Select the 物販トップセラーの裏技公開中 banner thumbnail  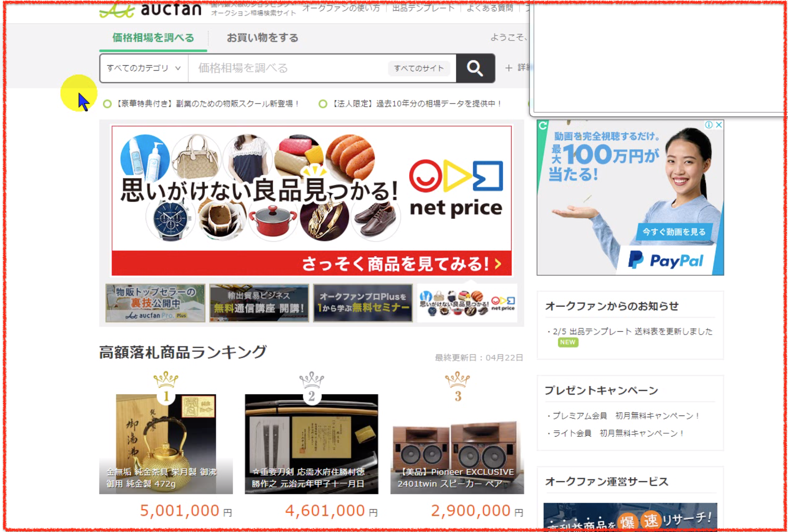click(155, 303)
